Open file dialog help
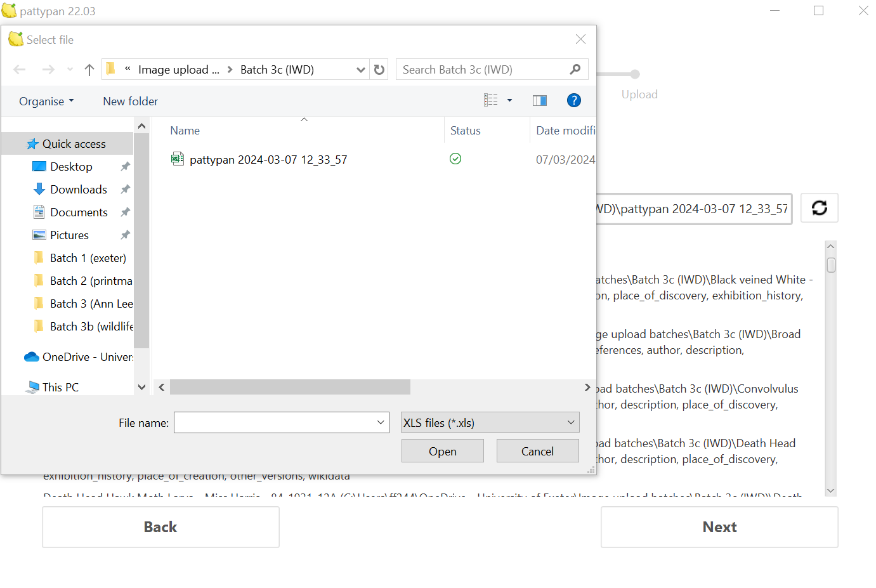Screen dimensions: 876x588 point(574,100)
